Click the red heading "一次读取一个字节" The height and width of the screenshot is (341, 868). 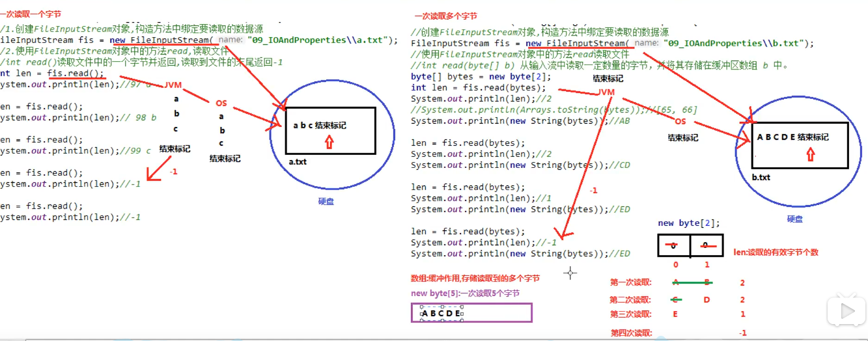pos(30,15)
